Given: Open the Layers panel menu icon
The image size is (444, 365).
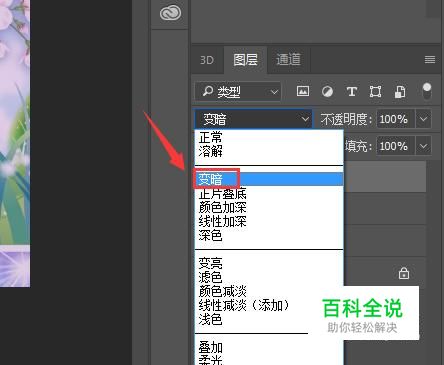Looking at the screenshot, I should (x=430, y=59).
